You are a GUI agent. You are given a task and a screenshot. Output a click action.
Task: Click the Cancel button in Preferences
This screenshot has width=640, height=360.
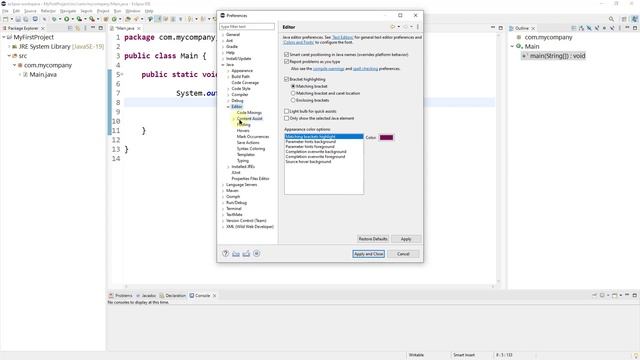pyautogui.click(x=403, y=254)
